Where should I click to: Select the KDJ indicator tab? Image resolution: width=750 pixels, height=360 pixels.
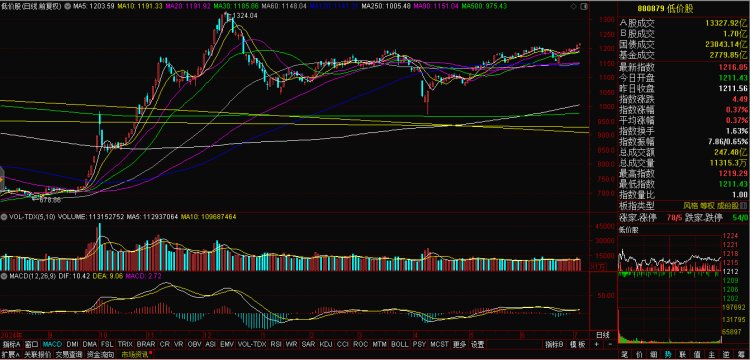326,344
